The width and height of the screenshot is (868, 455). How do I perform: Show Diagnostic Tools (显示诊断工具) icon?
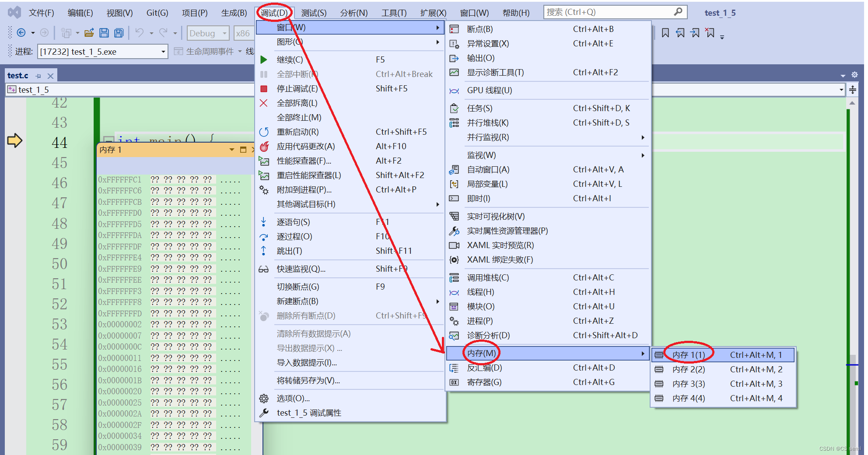pos(454,73)
